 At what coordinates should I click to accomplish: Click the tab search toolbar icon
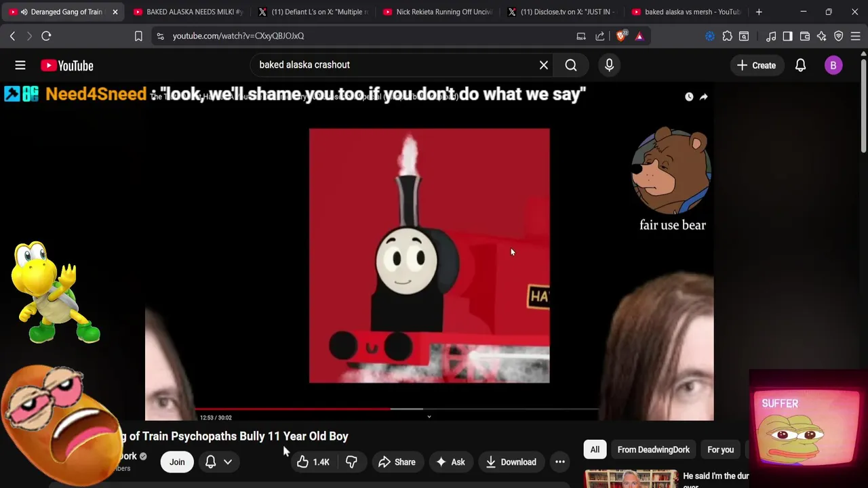[x=744, y=36]
